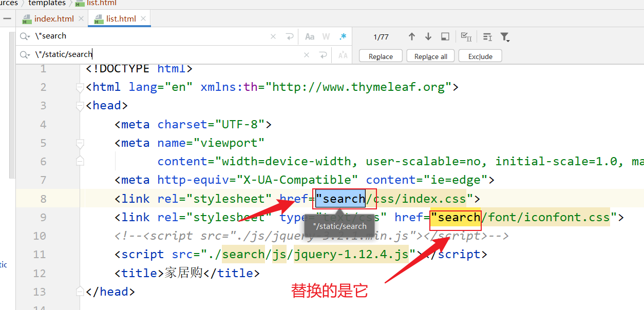Toggle Words (W) matching option

click(x=326, y=36)
